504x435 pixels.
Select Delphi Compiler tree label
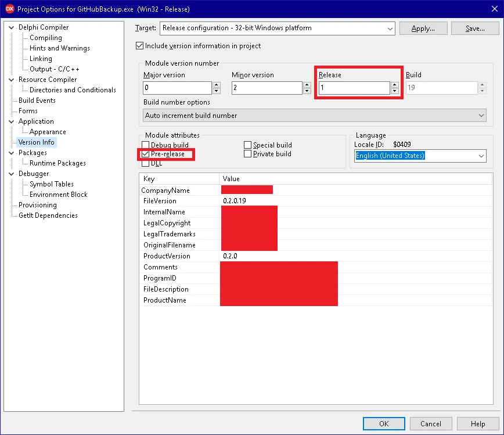tap(44, 27)
